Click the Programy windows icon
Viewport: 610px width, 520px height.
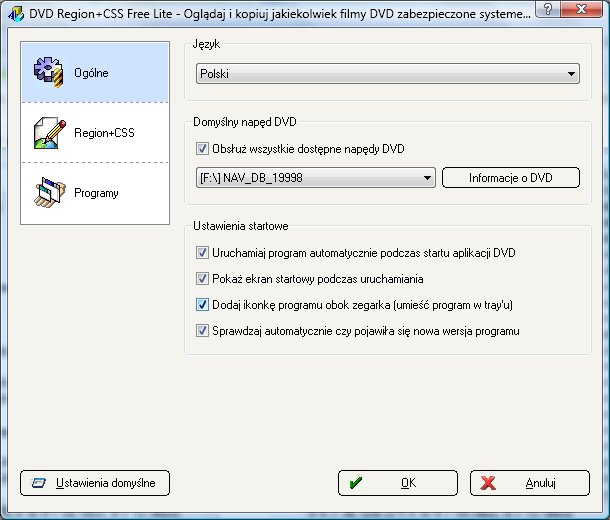49,193
